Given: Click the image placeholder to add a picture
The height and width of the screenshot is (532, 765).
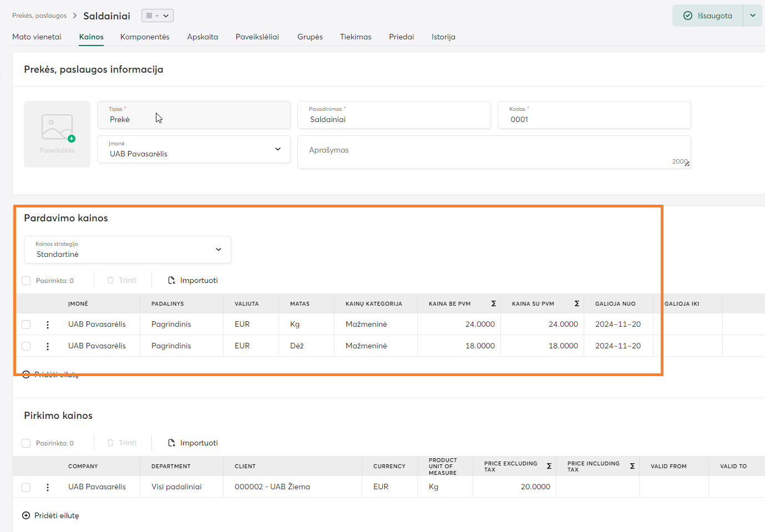Looking at the screenshot, I should 57,134.
